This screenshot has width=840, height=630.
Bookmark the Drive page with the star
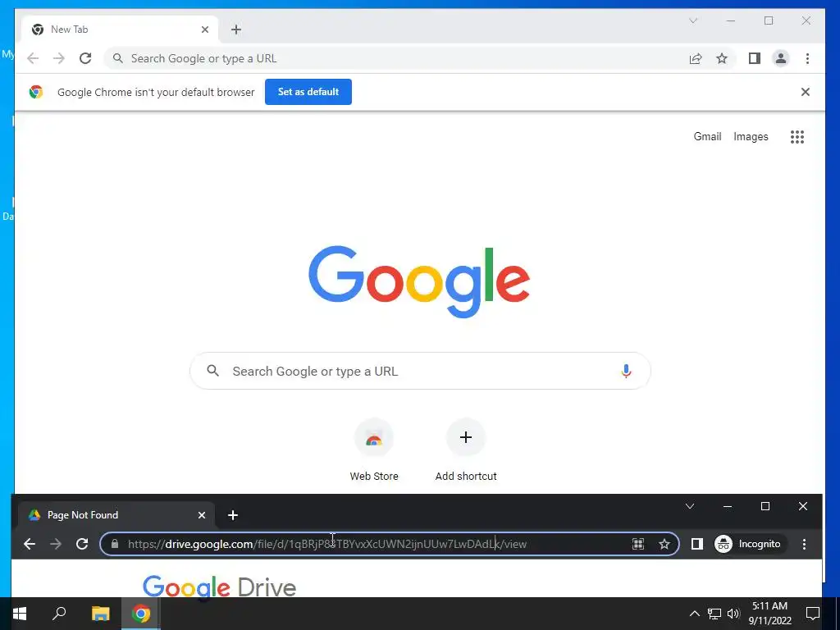click(664, 544)
